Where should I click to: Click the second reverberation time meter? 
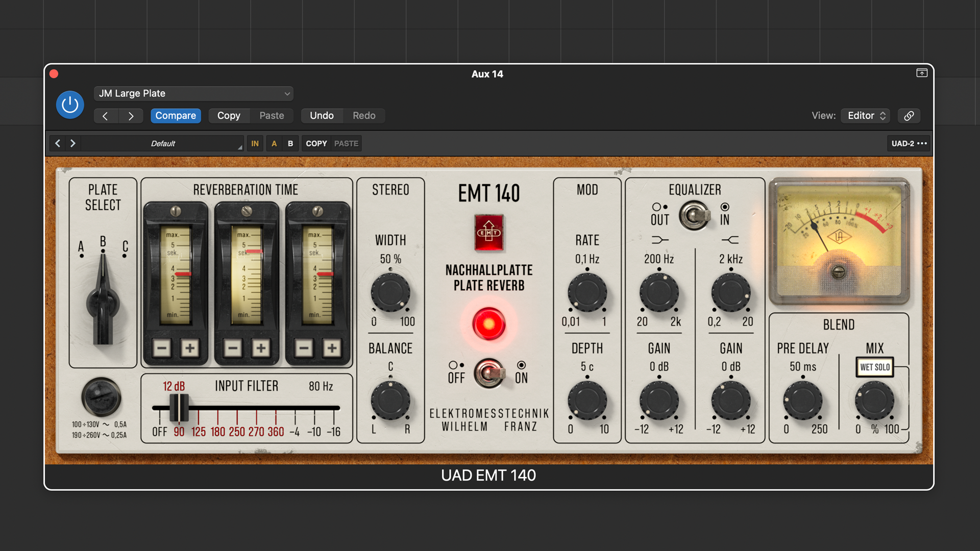tap(247, 275)
